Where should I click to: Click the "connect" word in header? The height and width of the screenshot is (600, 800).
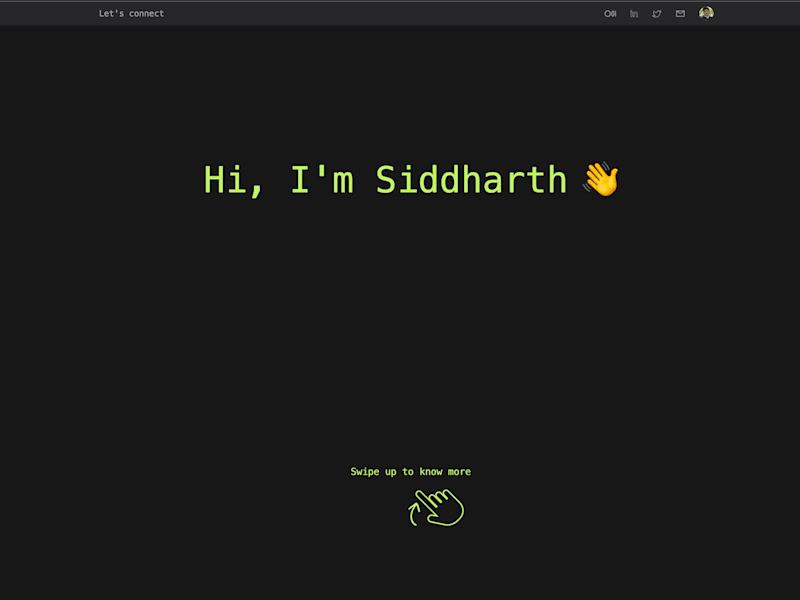coord(146,14)
